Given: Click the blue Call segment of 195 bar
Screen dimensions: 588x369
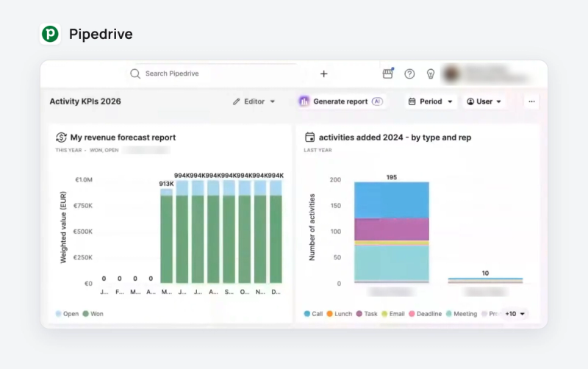Looking at the screenshot, I should [392, 200].
